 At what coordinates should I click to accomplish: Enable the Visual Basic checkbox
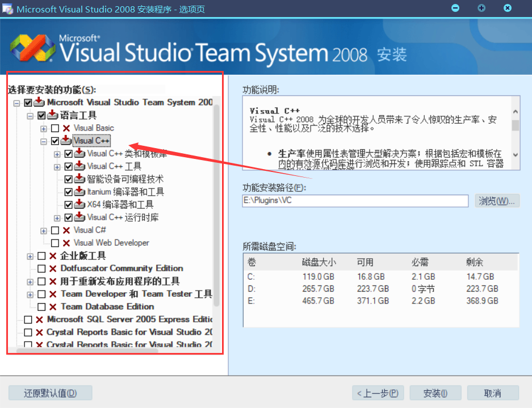click(55, 128)
